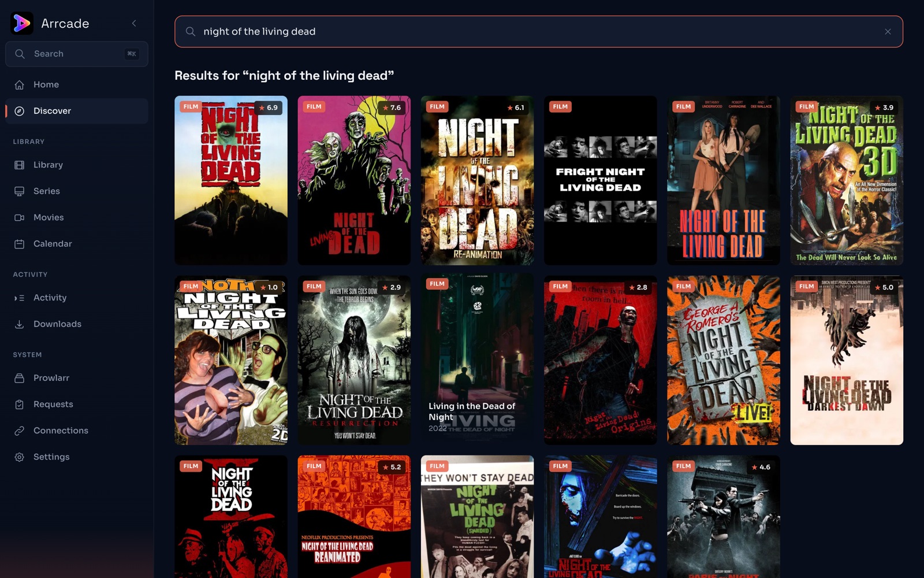Open Night of the Living Dead Origins poster
The width and height of the screenshot is (924, 578).
click(x=600, y=360)
